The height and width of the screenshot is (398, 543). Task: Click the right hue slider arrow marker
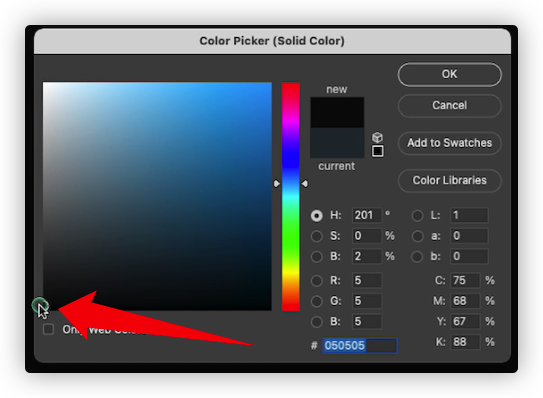[x=304, y=183]
